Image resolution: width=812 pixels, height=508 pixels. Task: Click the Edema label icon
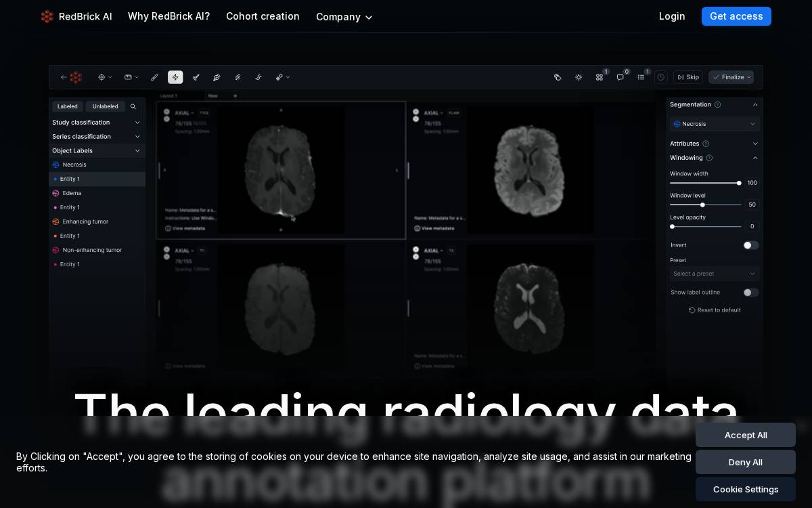(x=56, y=193)
